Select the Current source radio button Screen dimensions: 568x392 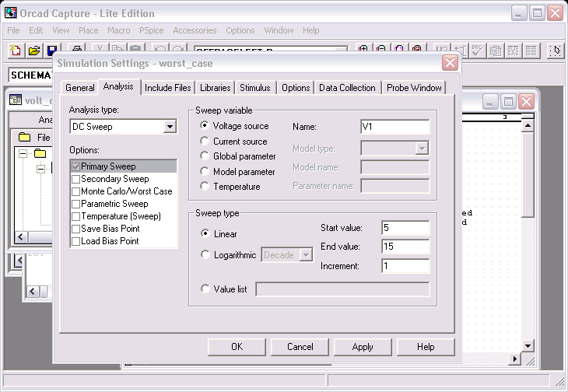point(205,141)
